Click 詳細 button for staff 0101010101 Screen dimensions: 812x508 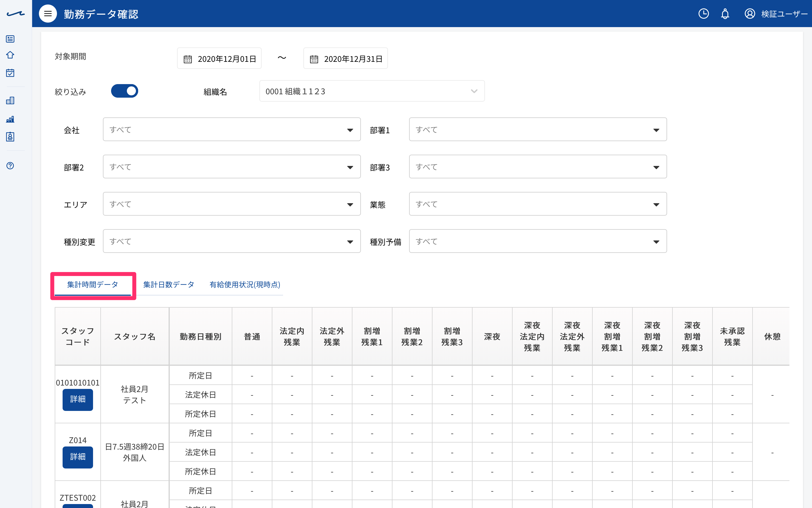[x=78, y=399]
